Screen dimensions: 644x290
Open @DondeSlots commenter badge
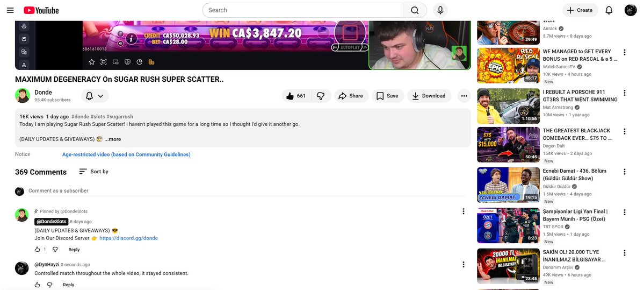(x=52, y=221)
